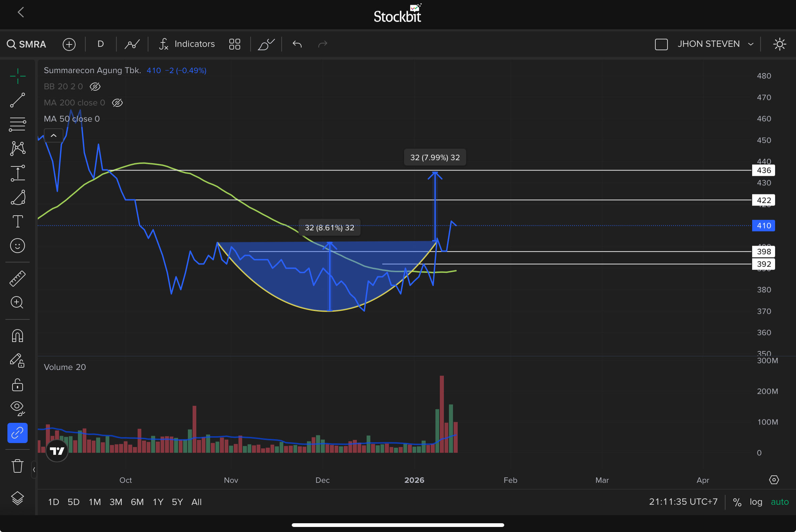Unhide the MA 200 indicator

tap(117, 103)
